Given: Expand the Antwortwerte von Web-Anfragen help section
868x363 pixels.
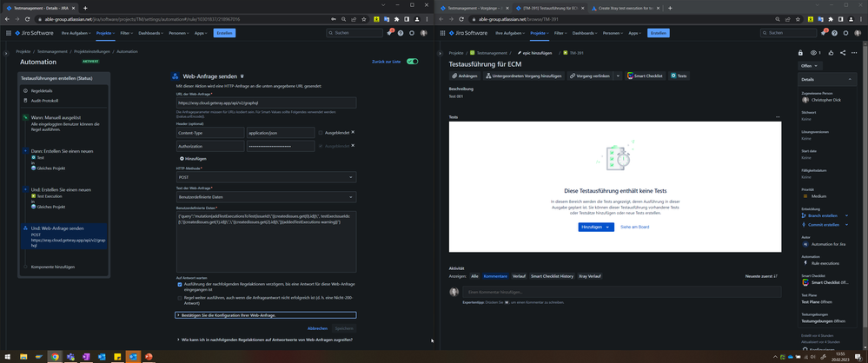Looking at the screenshot, I should [x=265, y=340].
